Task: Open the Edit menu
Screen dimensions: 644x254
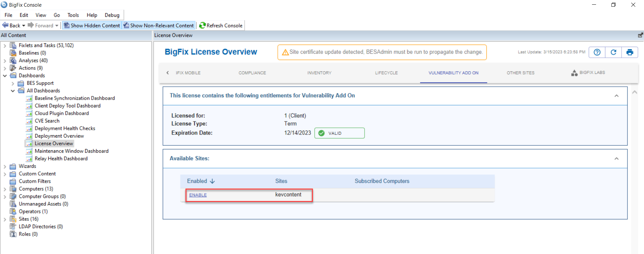Action: pos(24,15)
